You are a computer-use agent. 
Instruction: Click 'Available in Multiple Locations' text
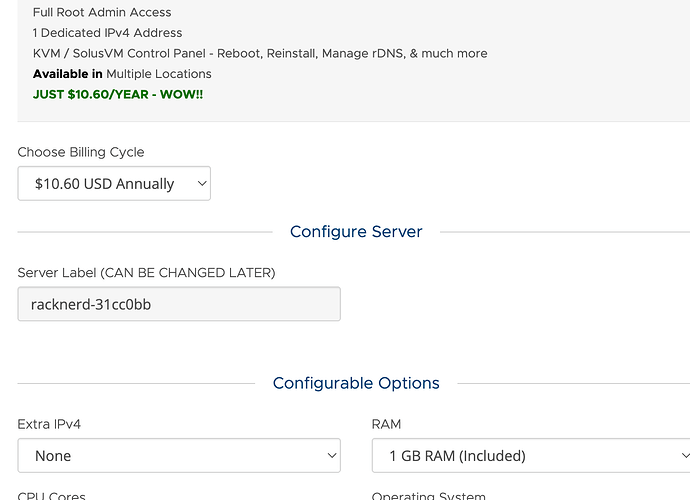click(x=122, y=74)
